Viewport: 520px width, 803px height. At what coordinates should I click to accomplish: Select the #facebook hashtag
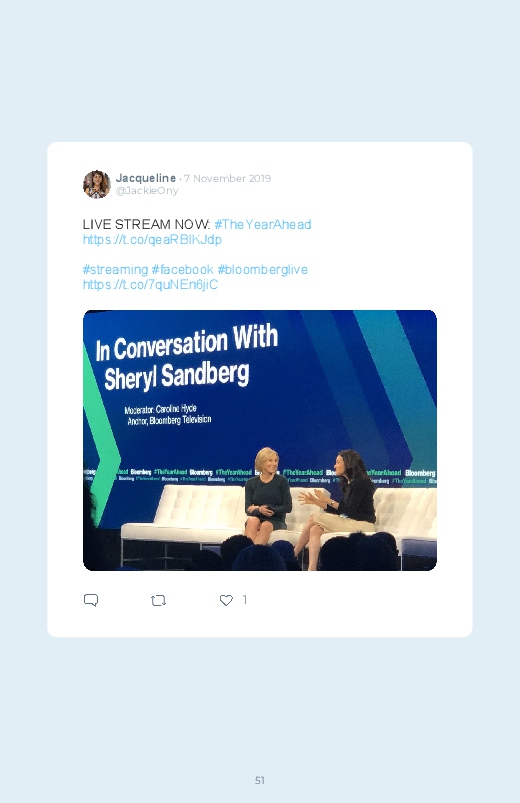pyautogui.click(x=182, y=269)
